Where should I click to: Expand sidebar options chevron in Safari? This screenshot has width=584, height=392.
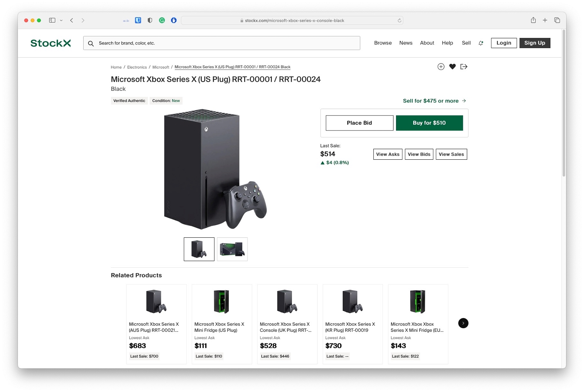click(x=61, y=20)
